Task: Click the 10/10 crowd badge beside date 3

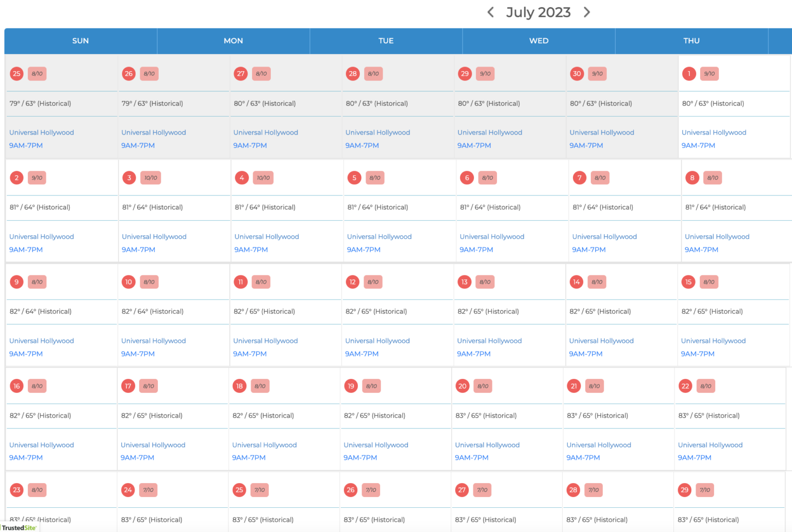Action: click(151, 178)
